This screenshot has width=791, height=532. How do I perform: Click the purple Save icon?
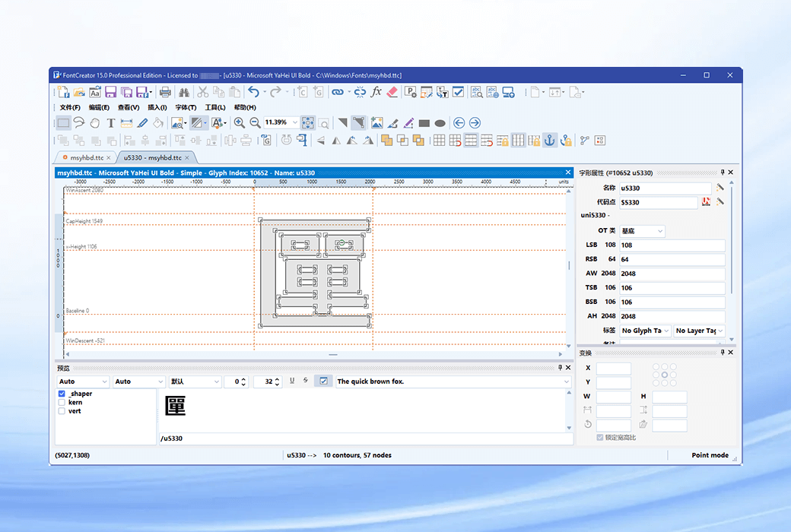click(110, 92)
